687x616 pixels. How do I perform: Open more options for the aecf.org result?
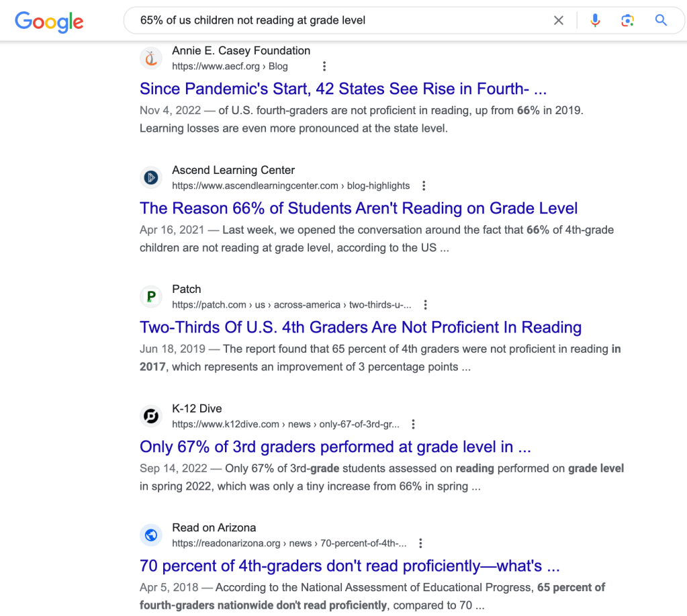tap(324, 67)
